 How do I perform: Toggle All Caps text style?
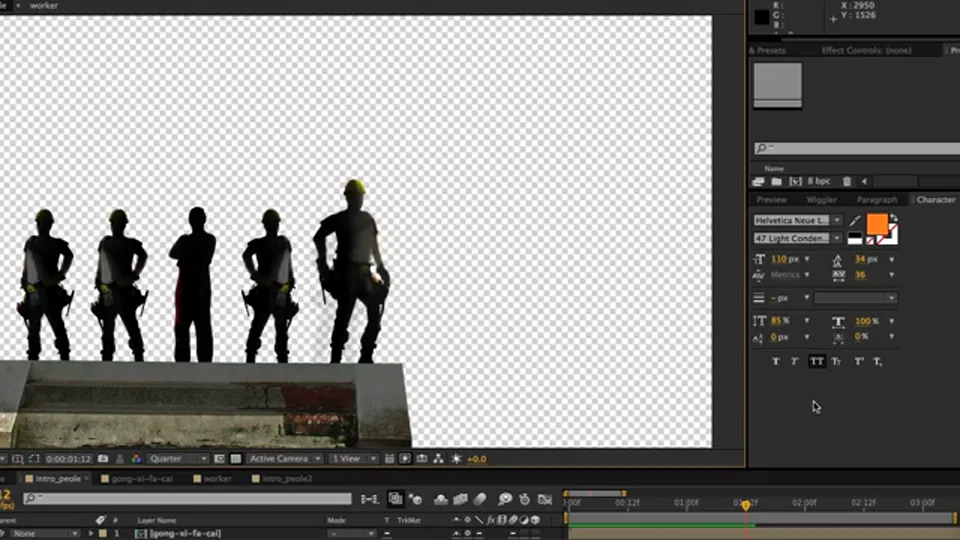(817, 361)
